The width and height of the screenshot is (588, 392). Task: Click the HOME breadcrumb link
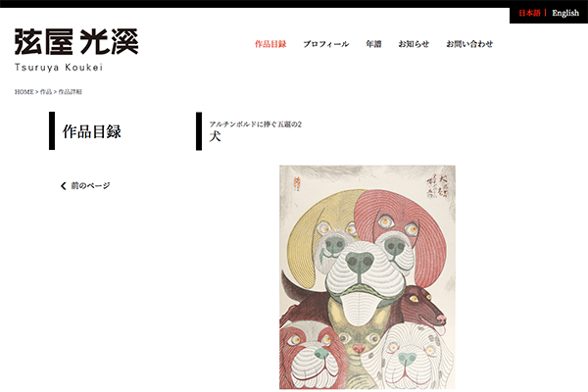coord(24,92)
